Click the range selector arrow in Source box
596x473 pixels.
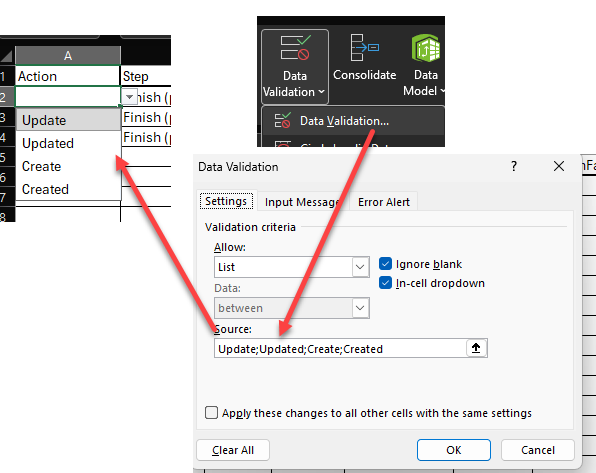pos(476,348)
